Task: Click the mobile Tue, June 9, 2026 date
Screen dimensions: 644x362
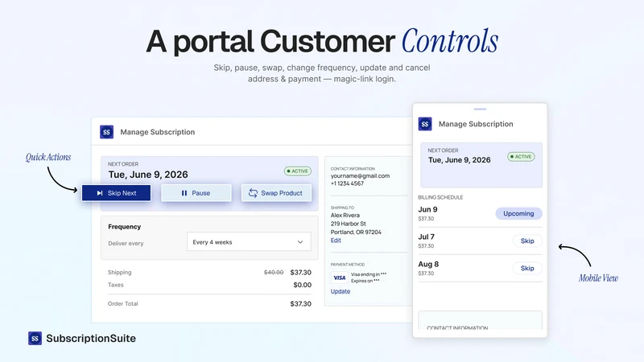Action: [459, 160]
